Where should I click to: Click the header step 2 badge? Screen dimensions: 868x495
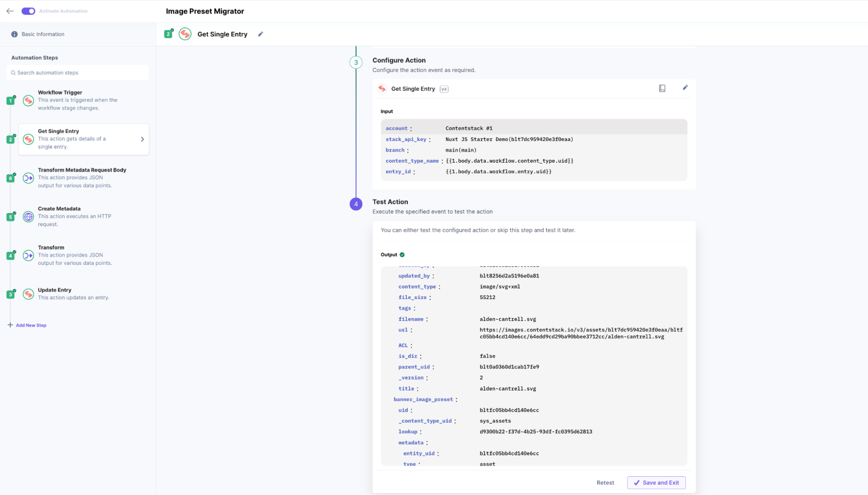point(168,34)
